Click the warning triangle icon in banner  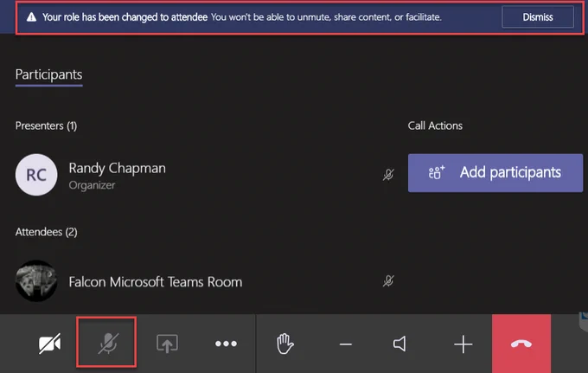(x=32, y=17)
